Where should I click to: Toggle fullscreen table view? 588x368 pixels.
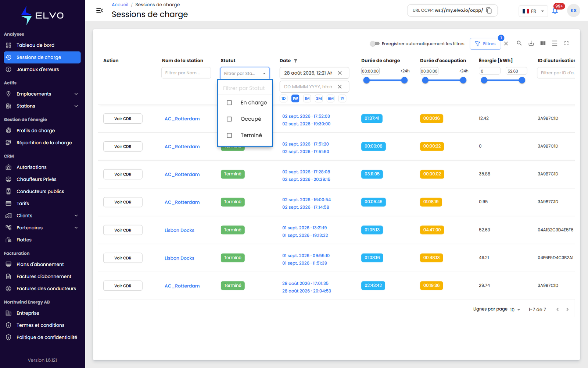(566, 43)
